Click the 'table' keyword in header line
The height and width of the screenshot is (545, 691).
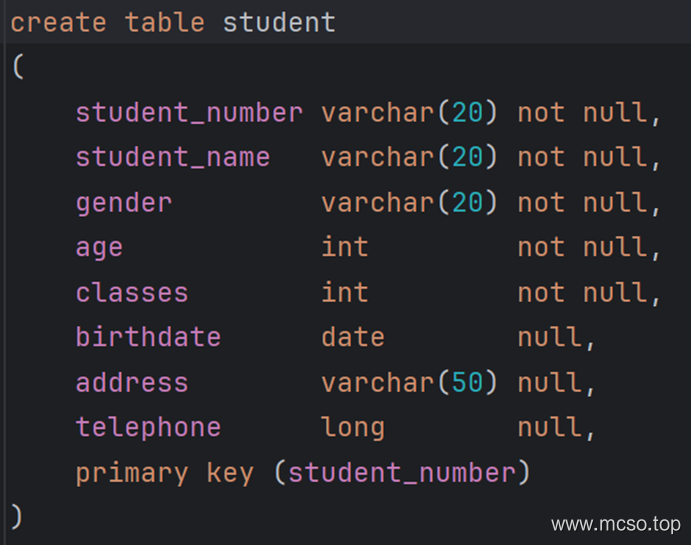[x=165, y=22]
